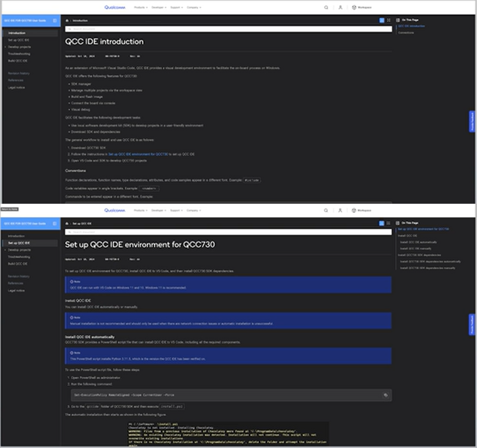Open the Company dropdown on the Set up page

coord(194,210)
